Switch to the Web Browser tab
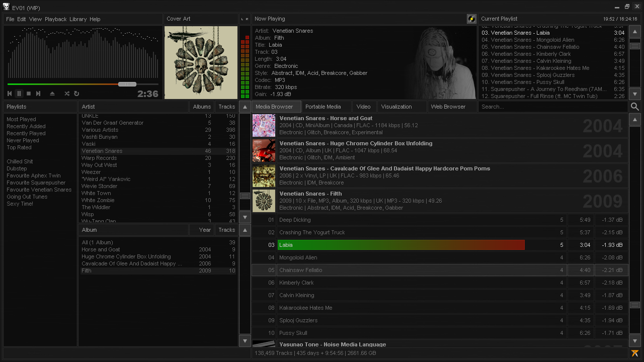Screen dimensions: 644x362 pos(452,107)
